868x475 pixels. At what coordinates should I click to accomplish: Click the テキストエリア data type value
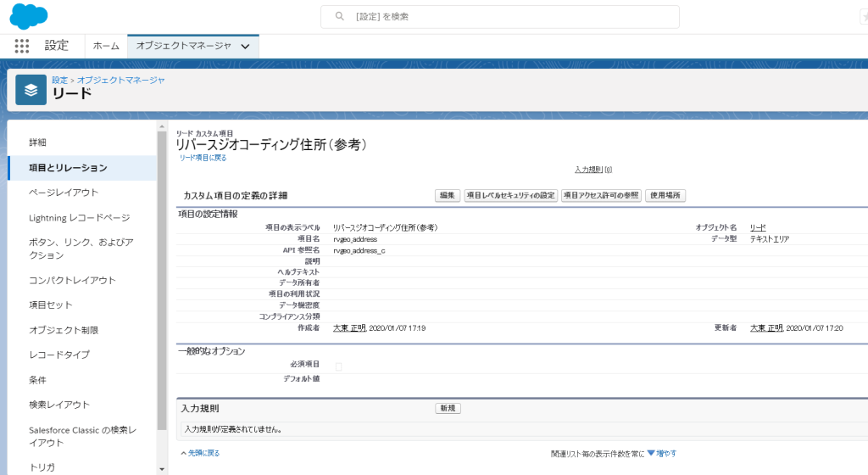(x=770, y=239)
